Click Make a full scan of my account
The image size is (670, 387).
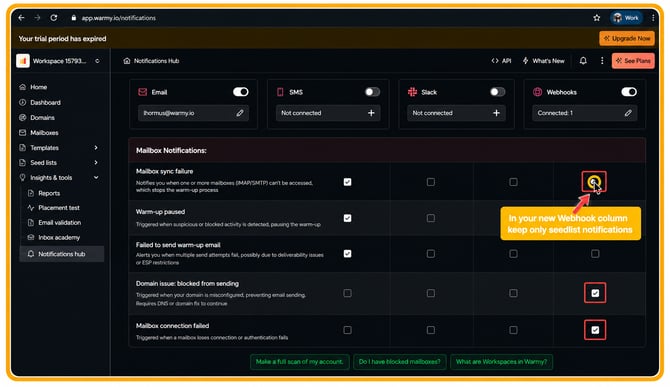[300, 362]
